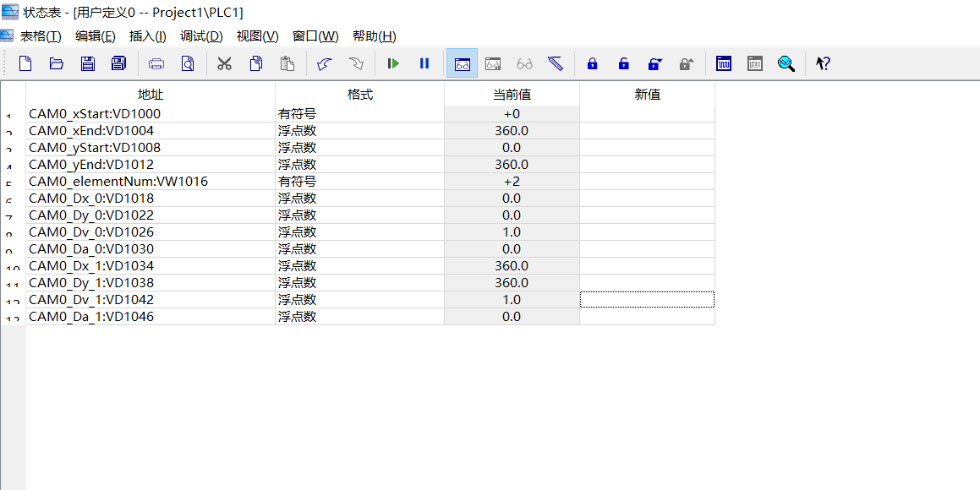Screen dimensions: 980x490
Task: Open print preview with the magnifier page icon
Action: coord(188,63)
